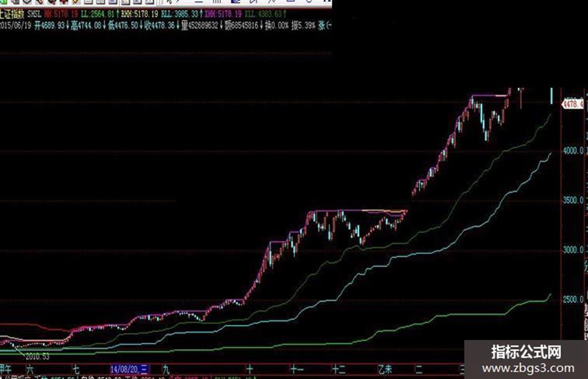Jump to the 十一 month marker

point(297,370)
